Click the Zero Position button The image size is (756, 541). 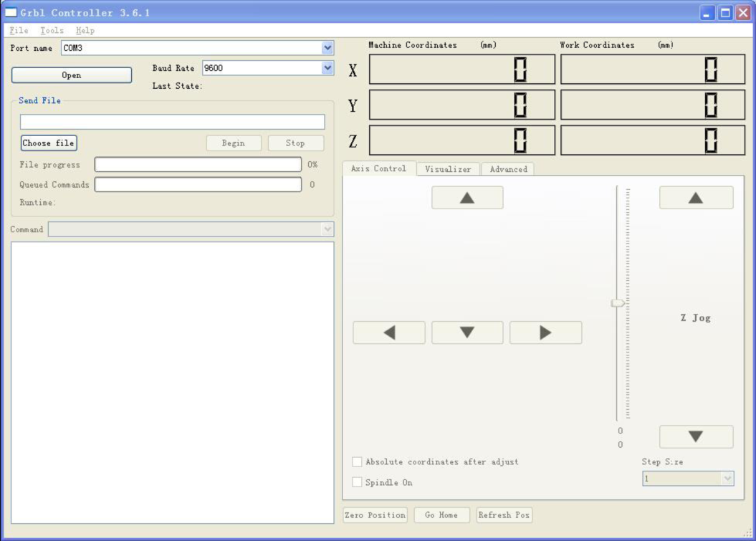click(x=375, y=515)
